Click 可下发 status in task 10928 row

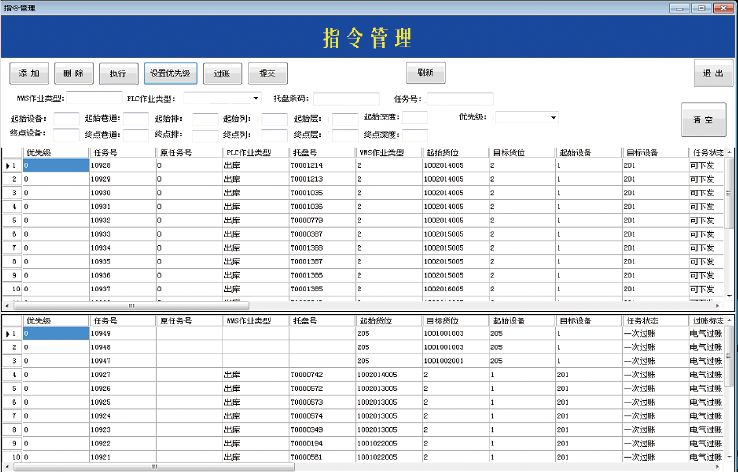click(x=707, y=165)
